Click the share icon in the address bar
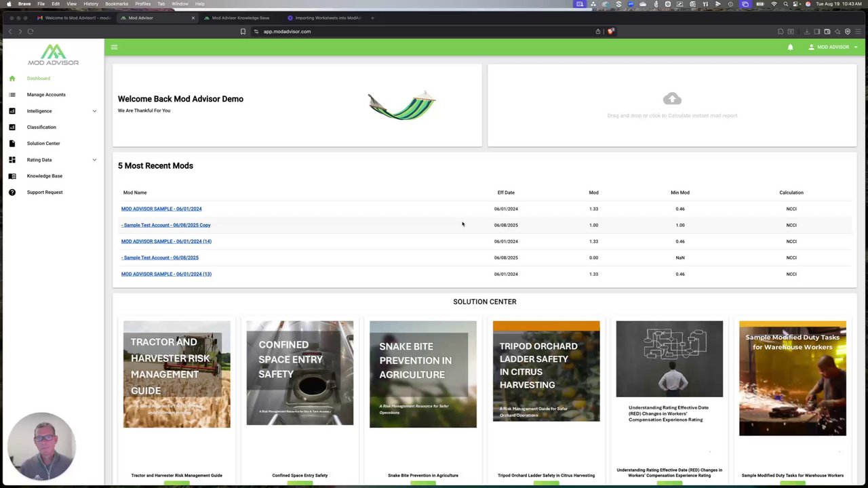 (598, 31)
